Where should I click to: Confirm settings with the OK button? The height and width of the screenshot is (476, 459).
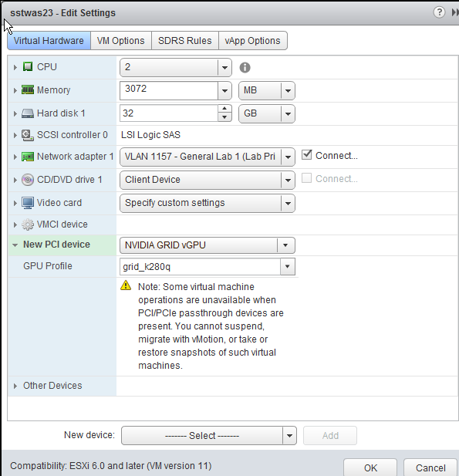370,468
